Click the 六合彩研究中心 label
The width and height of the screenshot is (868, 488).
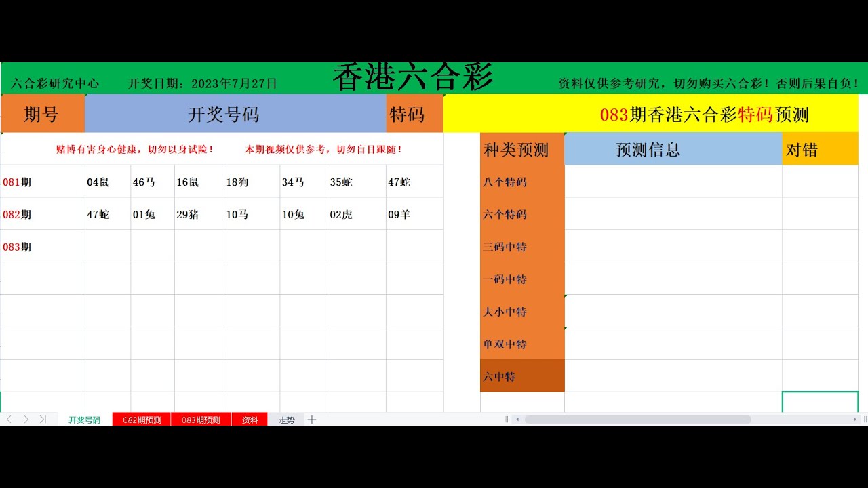pyautogui.click(x=55, y=84)
